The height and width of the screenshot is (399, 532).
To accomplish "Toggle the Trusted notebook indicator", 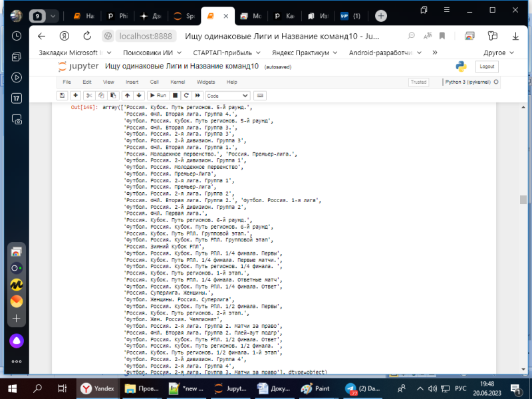I will (x=418, y=82).
